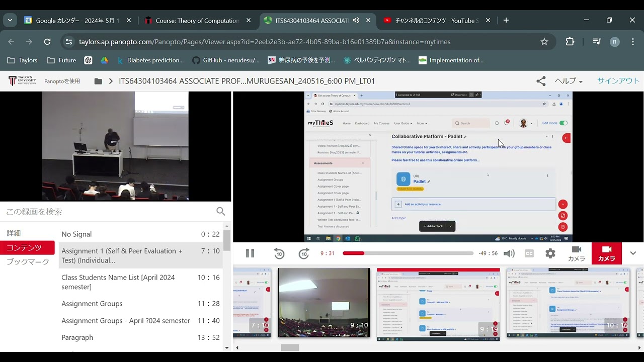This screenshot has height=362, width=644.
Task: Select the red カメラ camera stream
Action: pyautogui.click(x=607, y=253)
